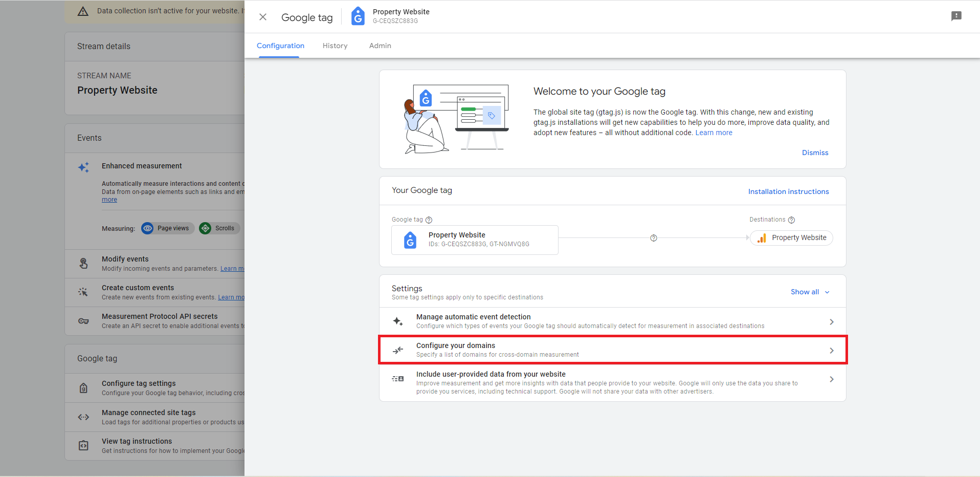Click the help icon beside Destinations label
This screenshot has height=477, width=980.
click(x=791, y=220)
